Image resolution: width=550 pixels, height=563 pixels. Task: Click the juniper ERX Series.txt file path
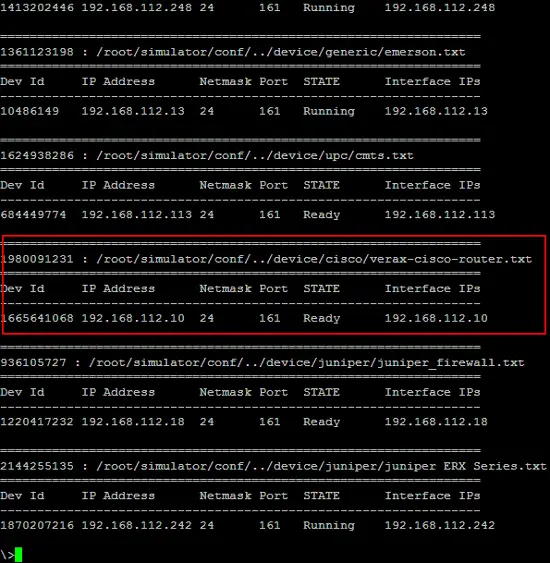(321, 466)
